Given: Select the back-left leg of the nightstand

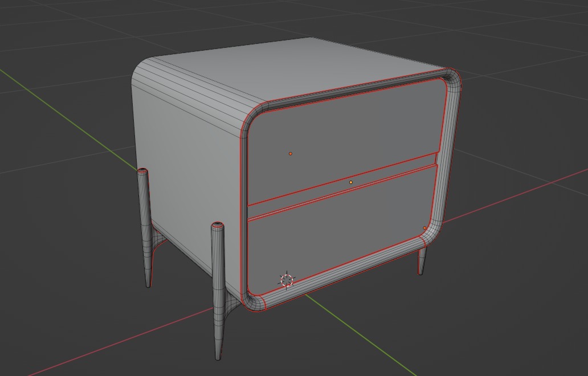Looking at the screenshot, I should 145,227.
